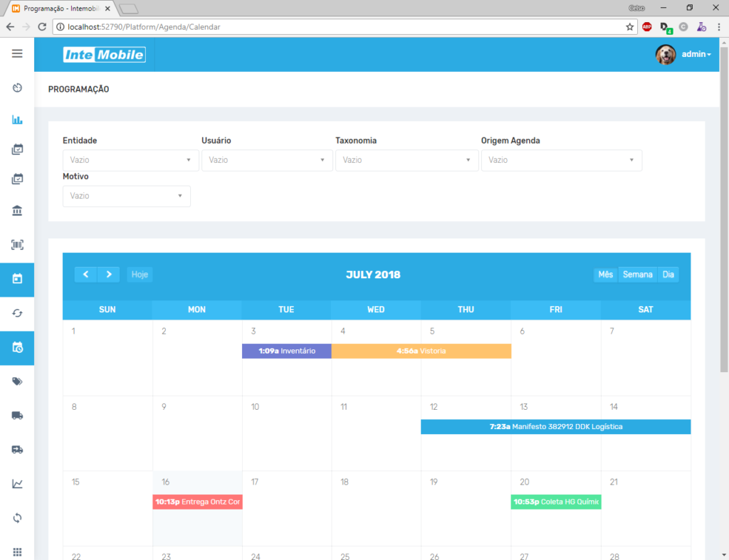Open the grid apps sidebar icon
729x560 pixels.
17,551
